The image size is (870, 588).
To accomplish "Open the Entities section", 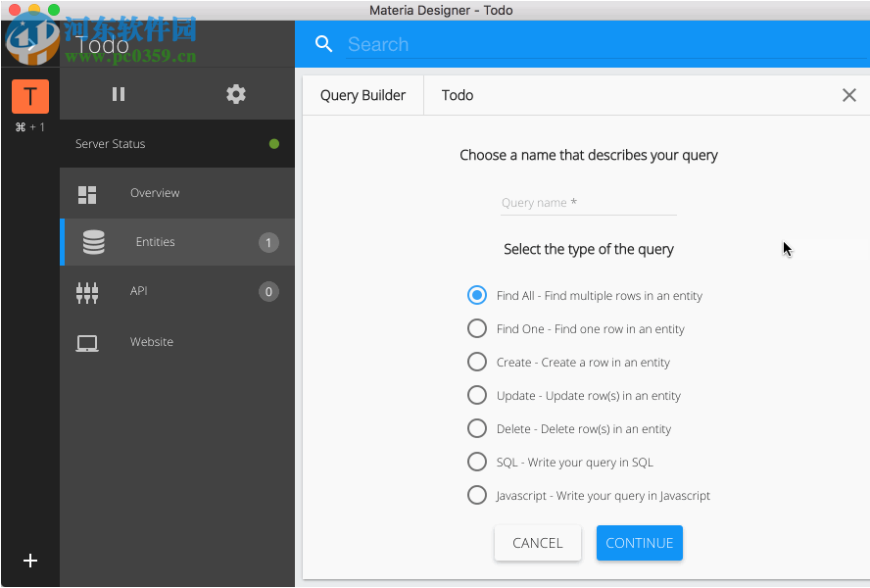I will [177, 242].
